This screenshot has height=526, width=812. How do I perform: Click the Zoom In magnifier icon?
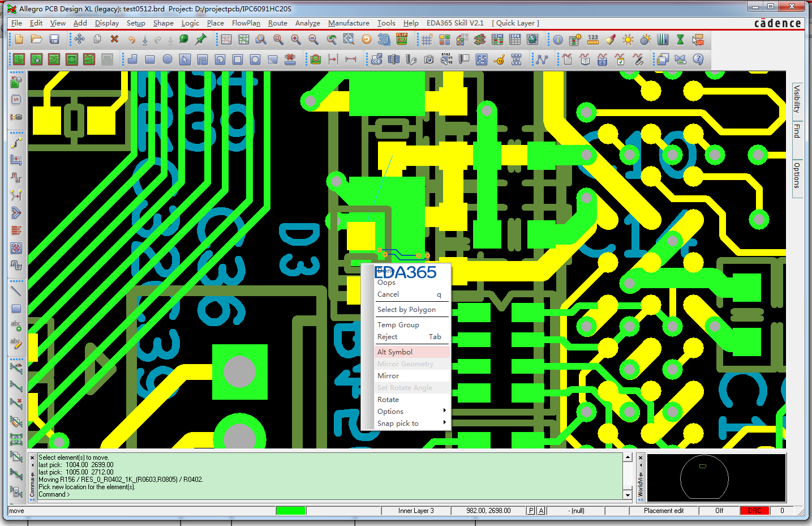(x=296, y=39)
